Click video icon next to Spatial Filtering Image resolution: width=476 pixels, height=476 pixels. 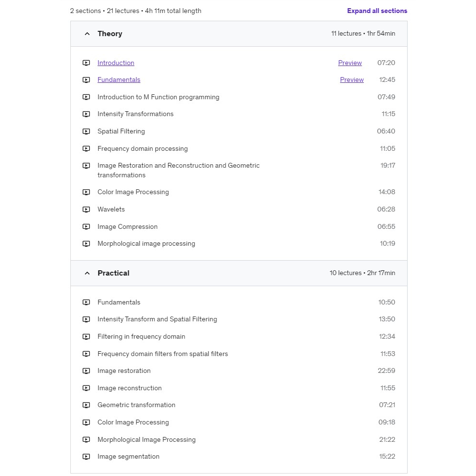pyautogui.click(x=86, y=131)
